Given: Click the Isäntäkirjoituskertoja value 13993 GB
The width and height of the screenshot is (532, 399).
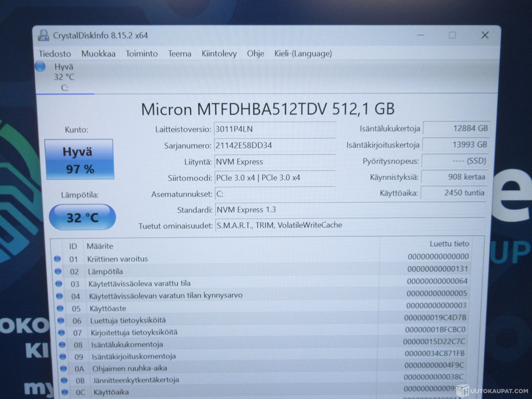Looking at the screenshot, I should (456, 144).
